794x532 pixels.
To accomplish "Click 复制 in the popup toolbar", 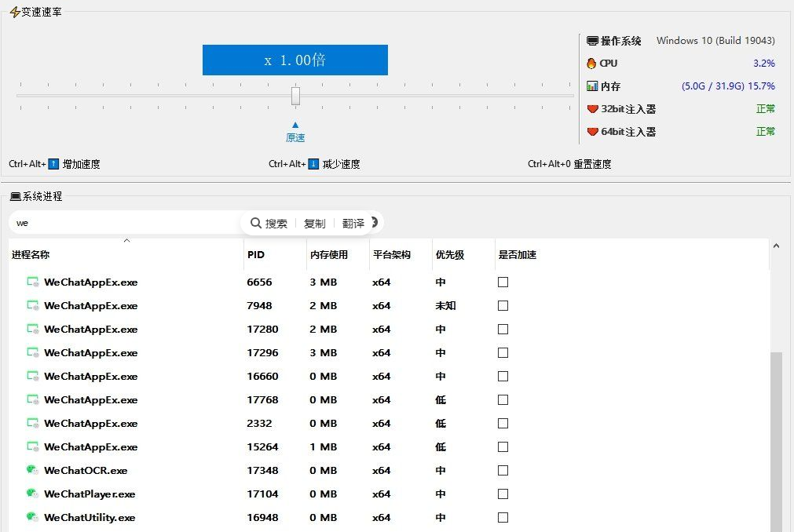I will (314, 224).
